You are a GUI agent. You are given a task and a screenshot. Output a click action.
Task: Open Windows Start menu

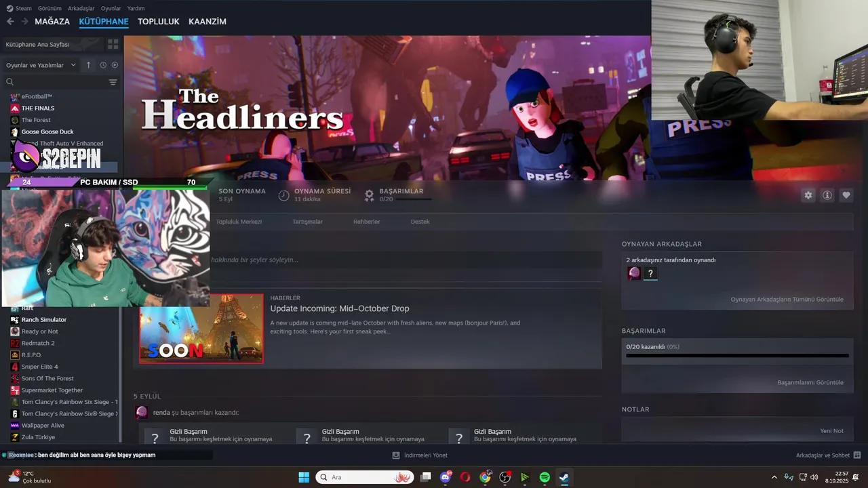(x=304, y=477)
